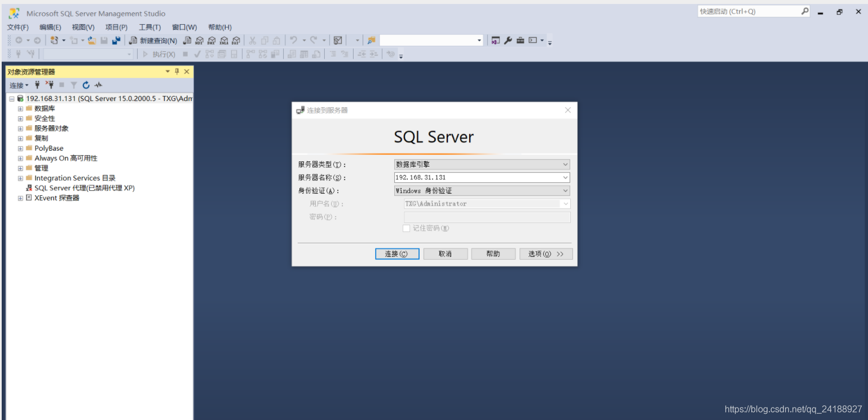The image size is (868, 420).
Task: Expand the 复制 (Replication) folder
Action: 20,138
